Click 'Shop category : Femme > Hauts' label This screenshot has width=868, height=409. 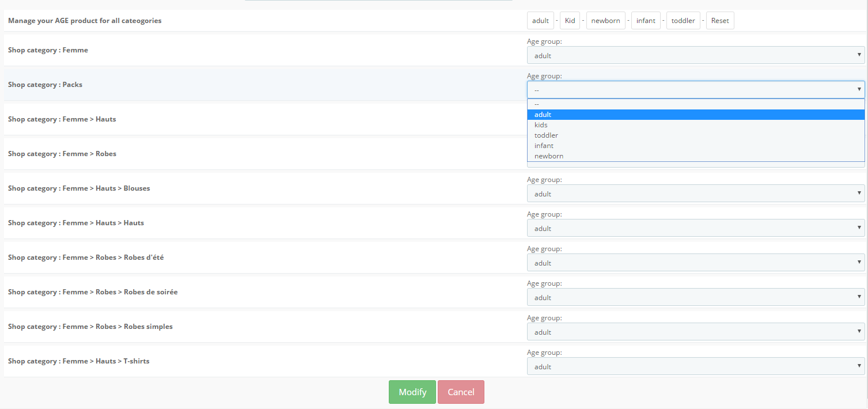coord(62,119)
